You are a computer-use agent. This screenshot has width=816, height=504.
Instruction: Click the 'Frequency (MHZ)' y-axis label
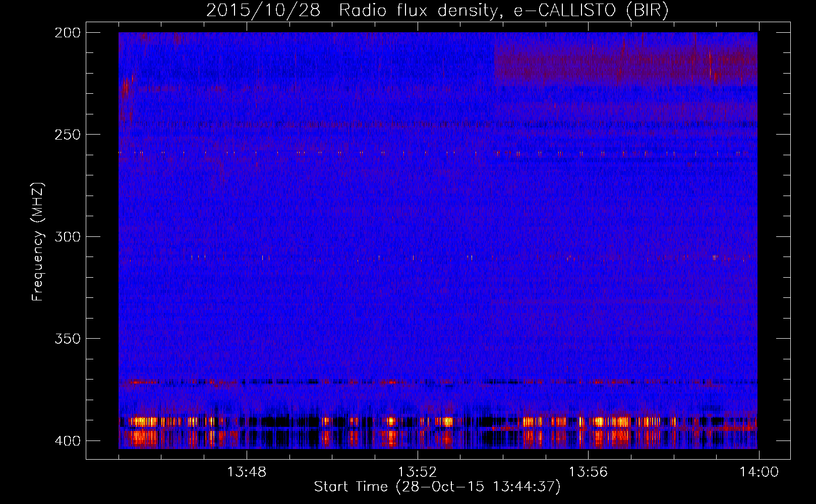[38, 241]
